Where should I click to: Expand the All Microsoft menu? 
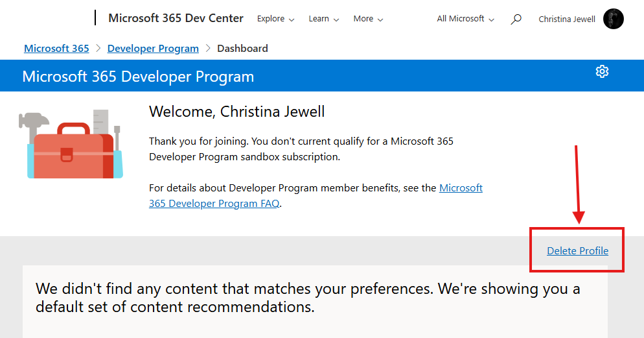click(x=465, y=19)
